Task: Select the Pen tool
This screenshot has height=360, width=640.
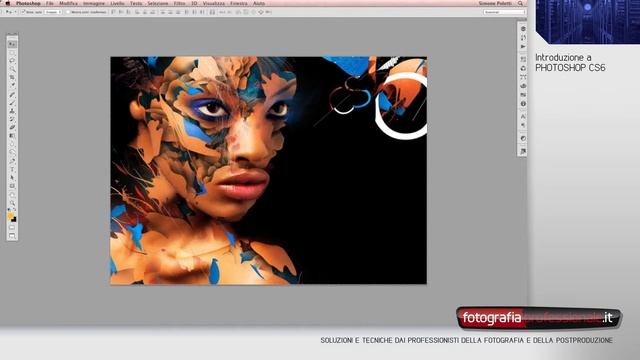Action: point(12,161)
